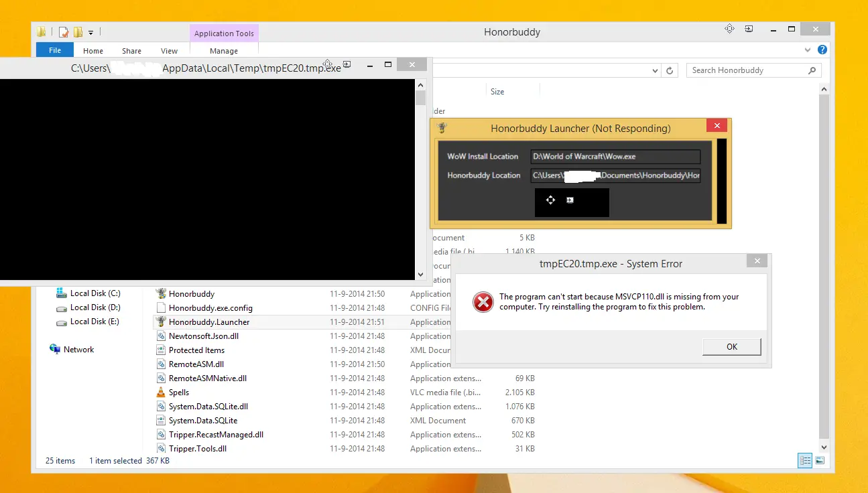The width and height of the screenshot is (868, 493).
Task: Click the Honorbuddy.exe.config blank file icon
Action: click(161, 307)
